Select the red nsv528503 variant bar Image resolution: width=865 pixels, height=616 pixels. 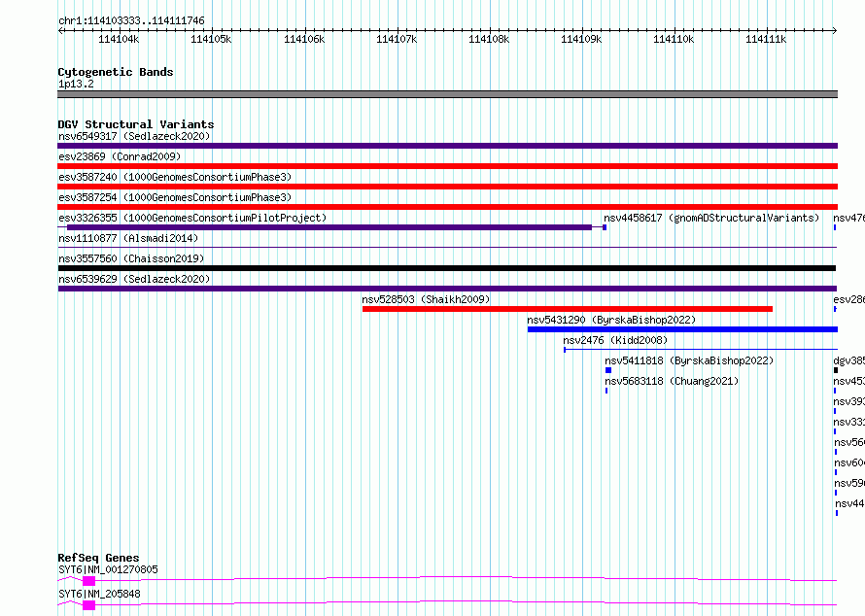point(567,309)
